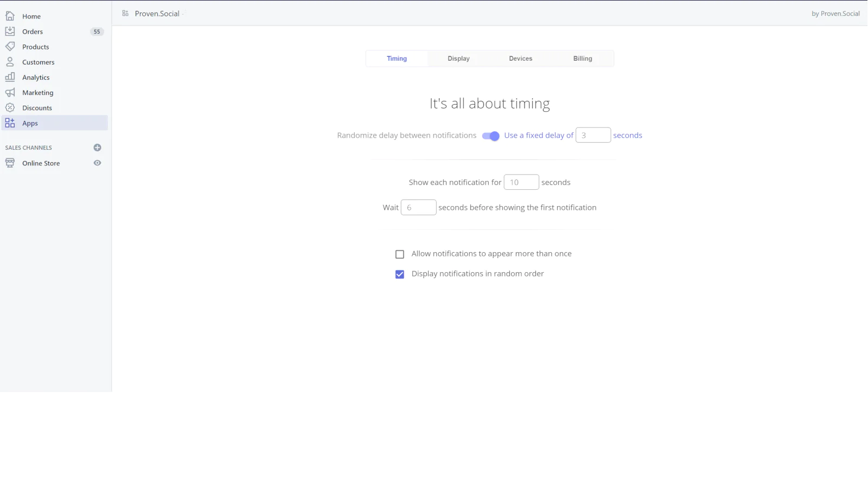868x488 pixels.
Task: Open Orders via its inbox icon
Action: [10, 31]
